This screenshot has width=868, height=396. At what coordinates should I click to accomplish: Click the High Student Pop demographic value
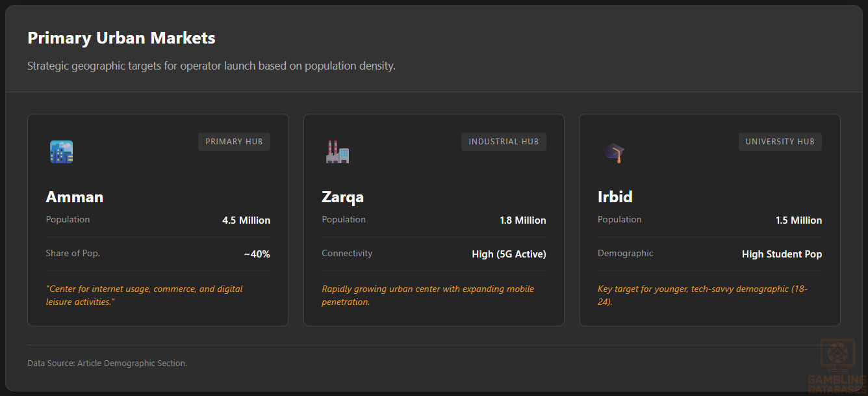click(x=782, y=254)
